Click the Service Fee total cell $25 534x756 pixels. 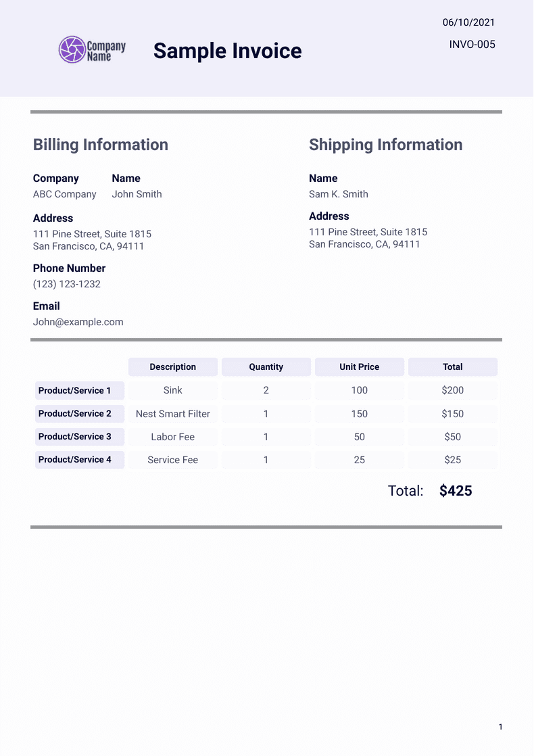coord(453,460)
